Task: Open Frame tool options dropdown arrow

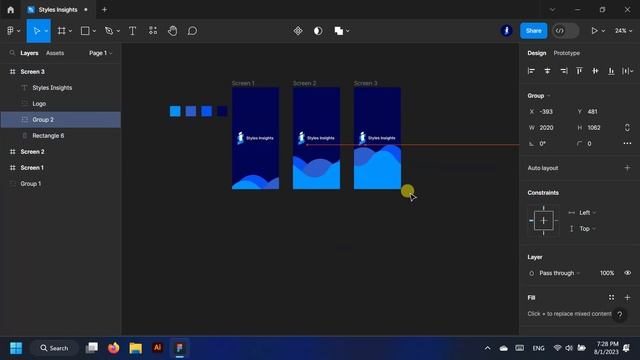Action: click(x=70, y=31)
